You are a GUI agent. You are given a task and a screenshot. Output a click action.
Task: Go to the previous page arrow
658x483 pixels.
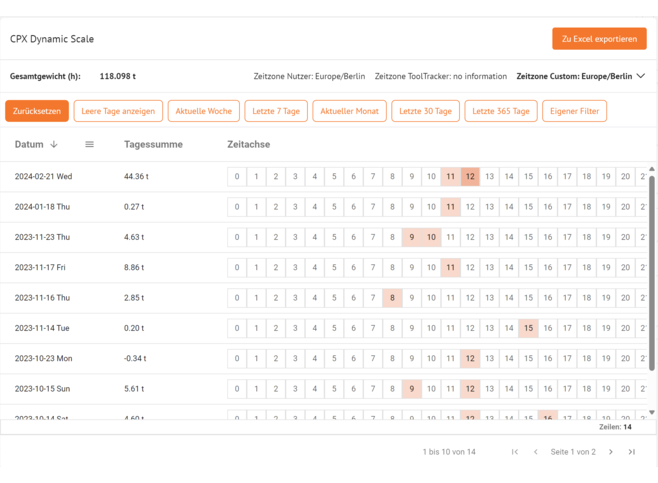(535, 452)
